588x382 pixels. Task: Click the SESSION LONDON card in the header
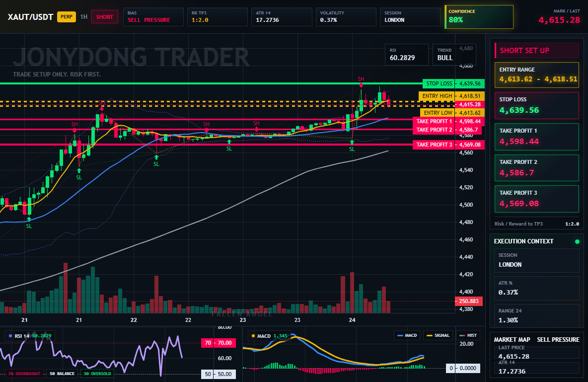tap(410, 17)
